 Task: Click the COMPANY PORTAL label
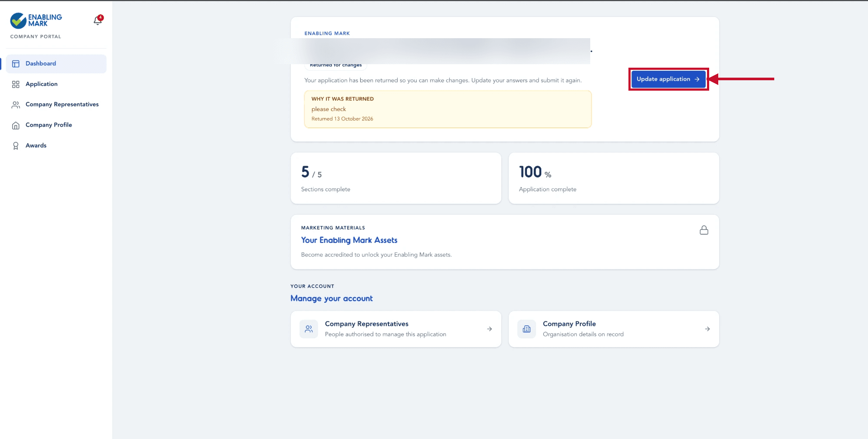tap(36, 37)
